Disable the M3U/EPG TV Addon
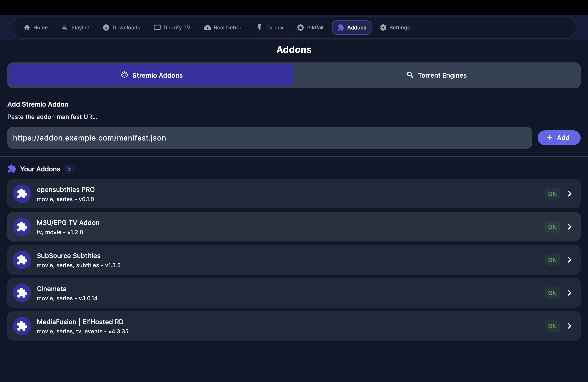The width and height of the screenshot is (588, 382). 552,227
